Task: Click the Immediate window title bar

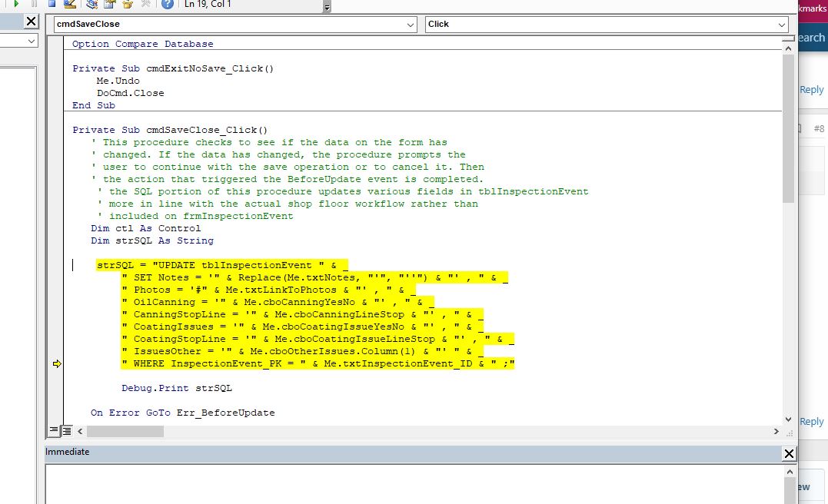Action: click(414, 453)
